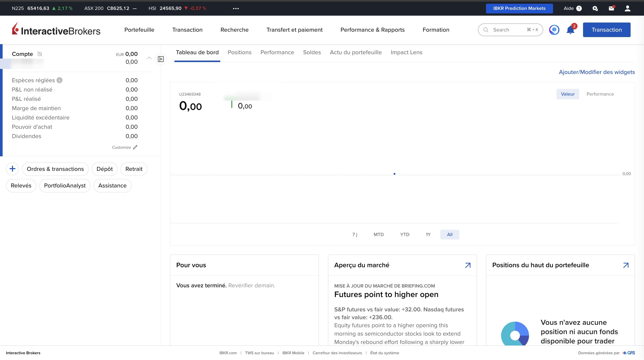
Task: Click the search magnifier icon
Action: click(x=486, y=30)
